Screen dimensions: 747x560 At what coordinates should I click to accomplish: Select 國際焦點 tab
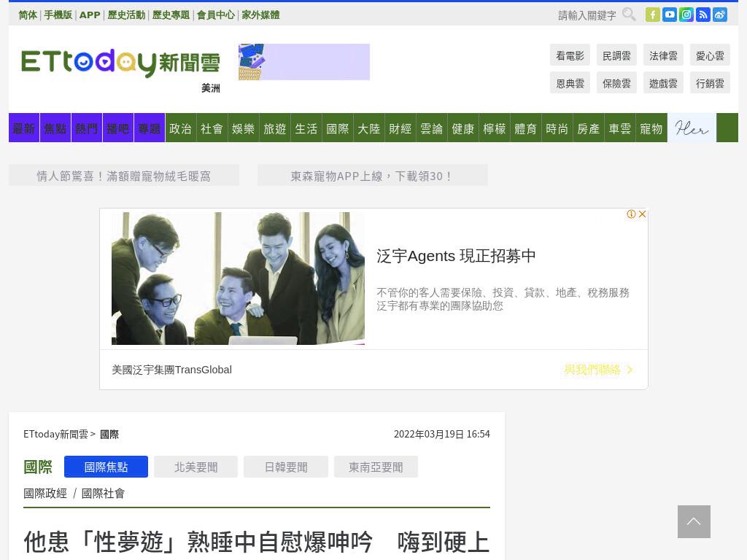coord(107,467)
